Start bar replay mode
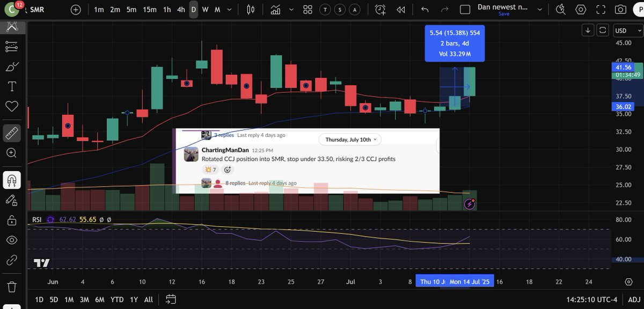The image size is (644, 309). (x=400, y=10)
